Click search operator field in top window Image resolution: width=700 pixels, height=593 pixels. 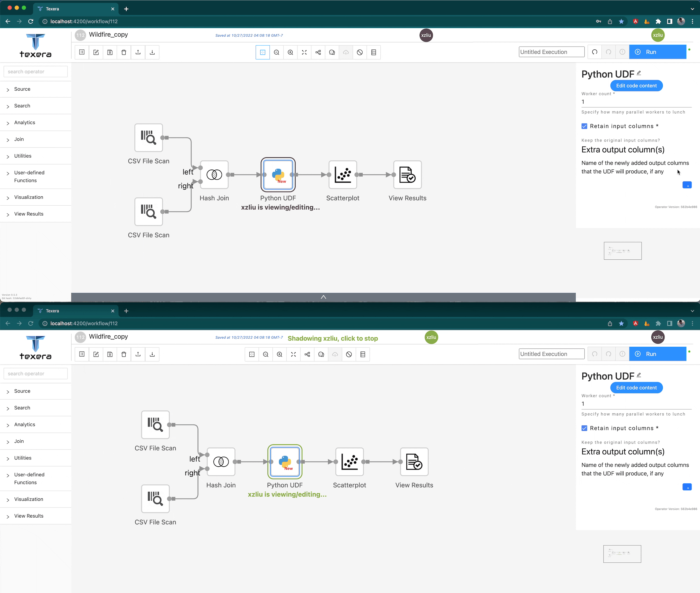point(36,72)
